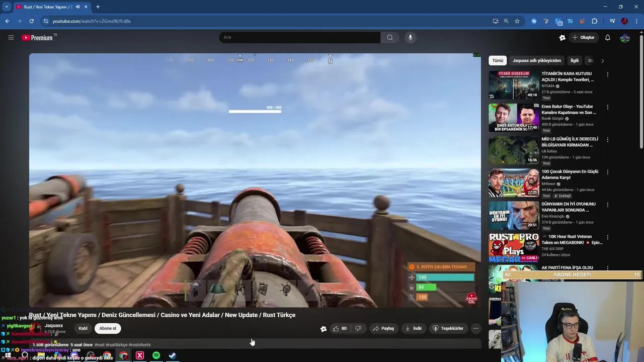Open TİTANİK'İN KARA KUTUSU thumbnail
The image size is (644, 362).
(x=514, y=84)
